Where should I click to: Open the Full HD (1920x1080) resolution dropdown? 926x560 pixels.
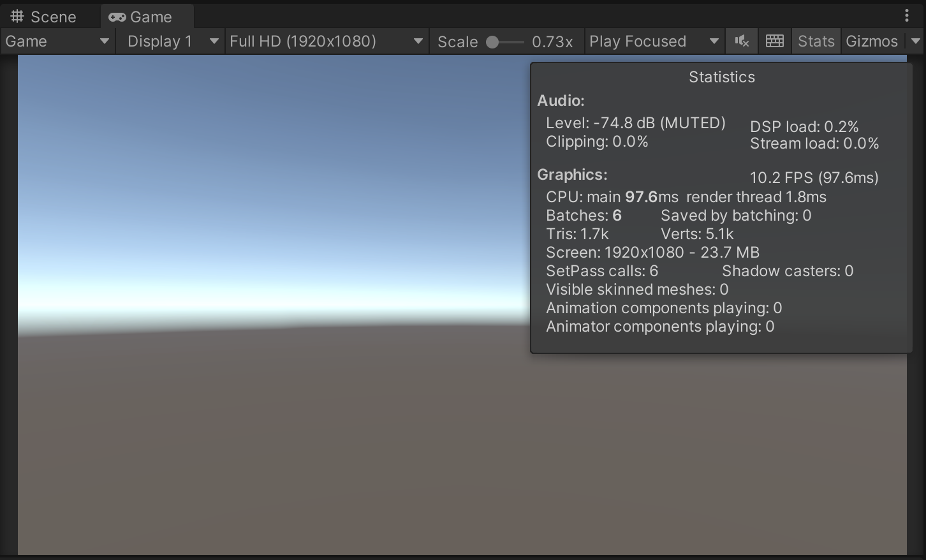pyautogui.click(x=326, y=41)
